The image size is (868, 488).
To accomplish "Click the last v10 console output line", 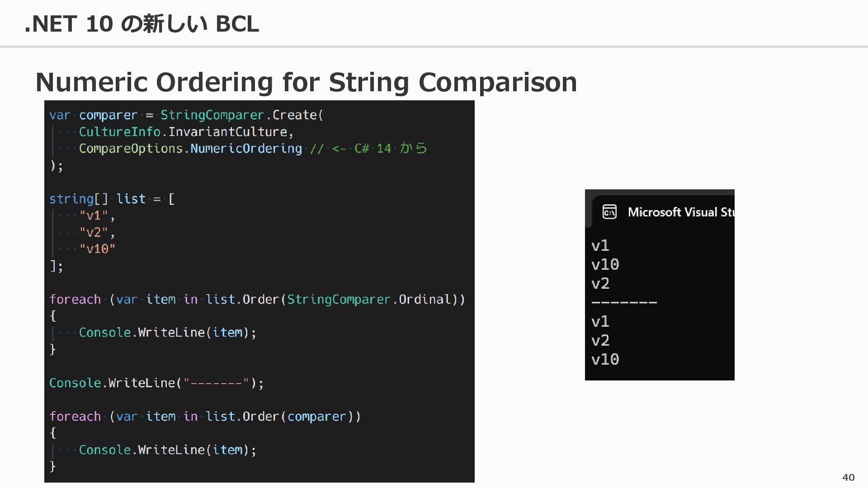I will tap(605, 359).
